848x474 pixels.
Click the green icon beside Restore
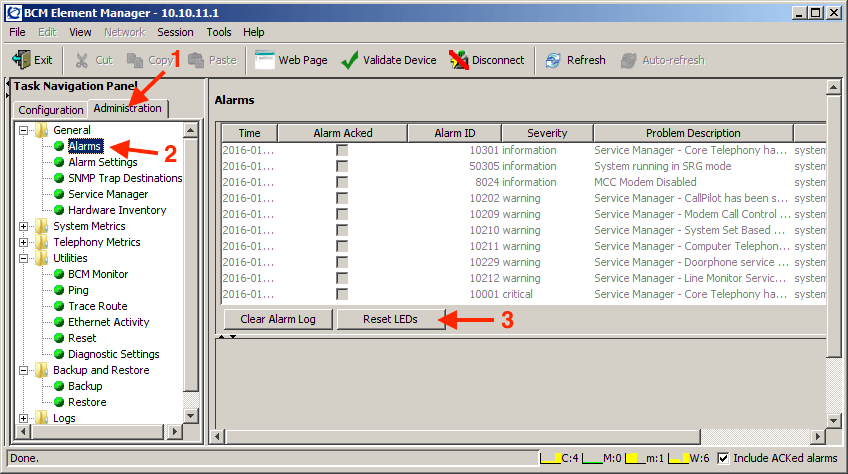point(59,402)
